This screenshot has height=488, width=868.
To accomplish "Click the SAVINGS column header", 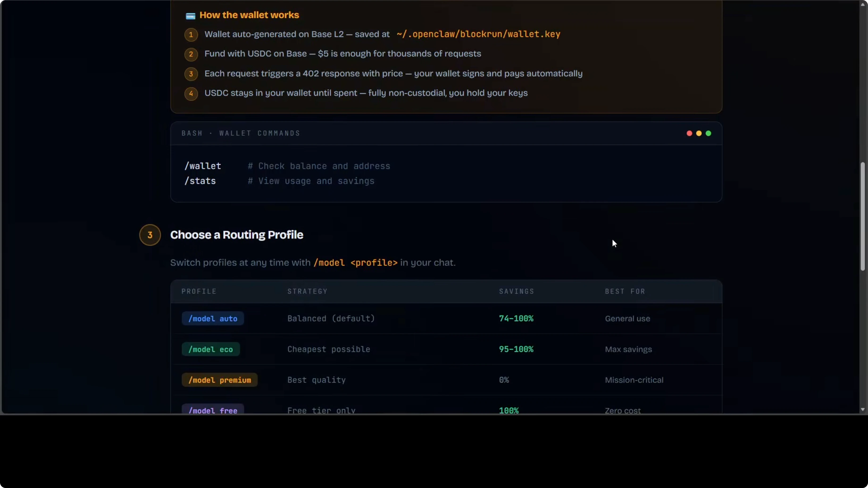I will pos(517,291).
